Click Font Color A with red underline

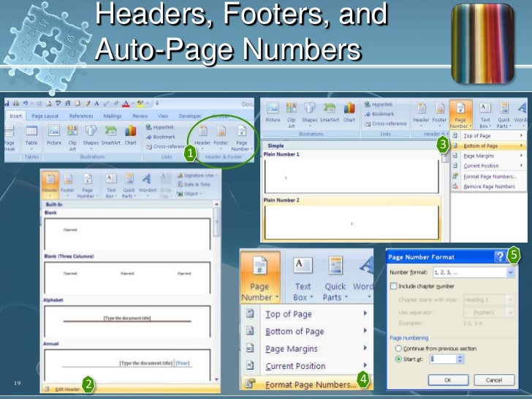point(126,103)
